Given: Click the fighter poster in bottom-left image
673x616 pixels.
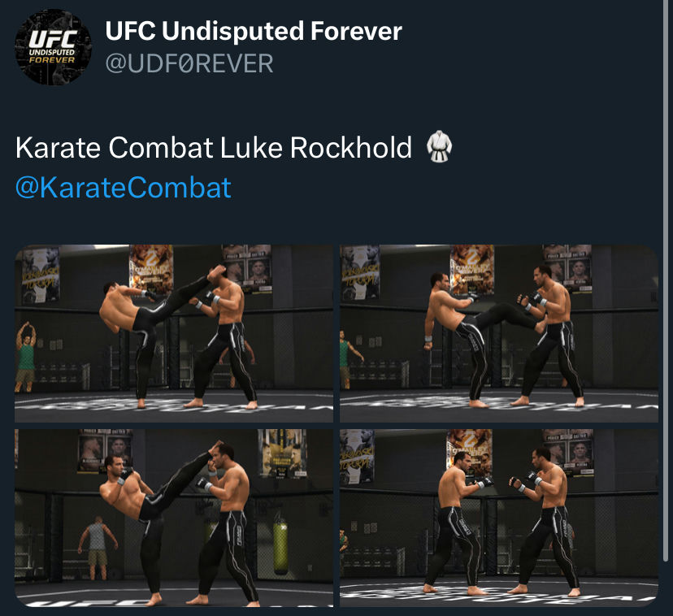Looking at the screenshot, I should tap(105, 451).
